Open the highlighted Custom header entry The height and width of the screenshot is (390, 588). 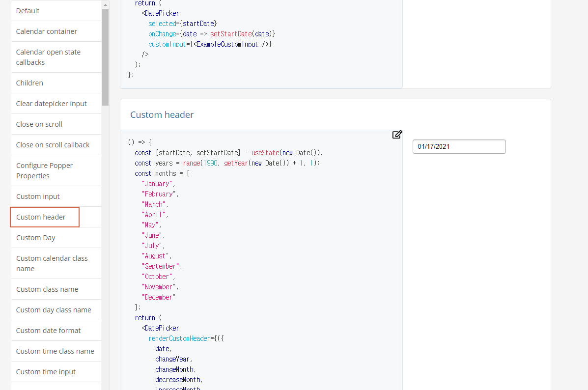pos(41,217)
